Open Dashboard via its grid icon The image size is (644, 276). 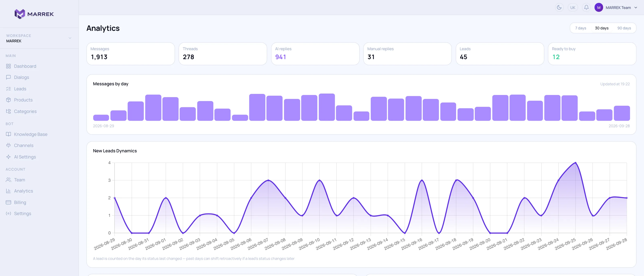point(8,66)
